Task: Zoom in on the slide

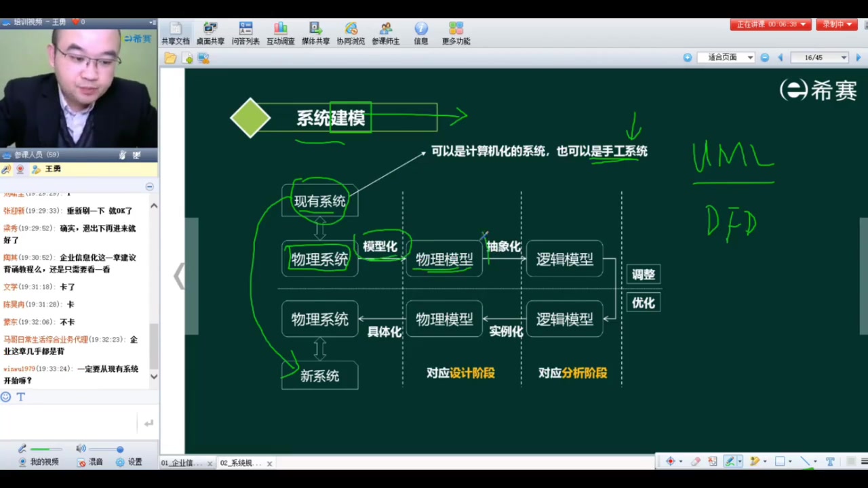Action: click(688, 58)
